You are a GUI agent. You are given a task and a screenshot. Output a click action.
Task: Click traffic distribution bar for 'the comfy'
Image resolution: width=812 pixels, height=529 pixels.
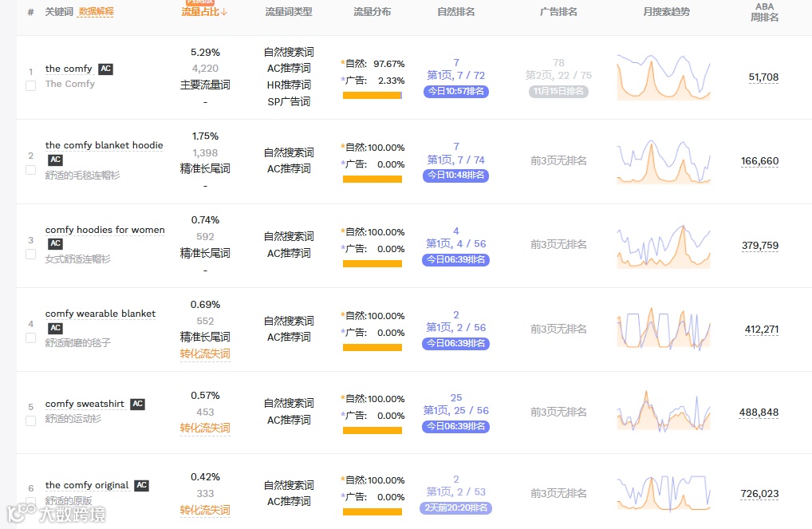coord(372,95)
